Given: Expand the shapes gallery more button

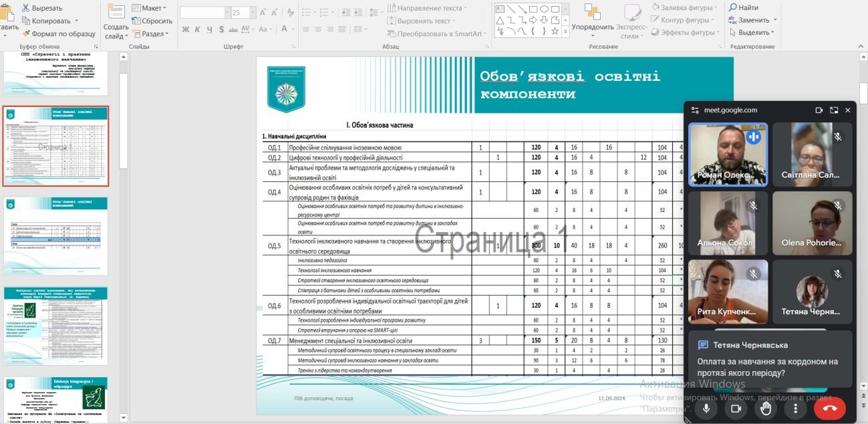Looking at the screenshot, I should (565, 32).
